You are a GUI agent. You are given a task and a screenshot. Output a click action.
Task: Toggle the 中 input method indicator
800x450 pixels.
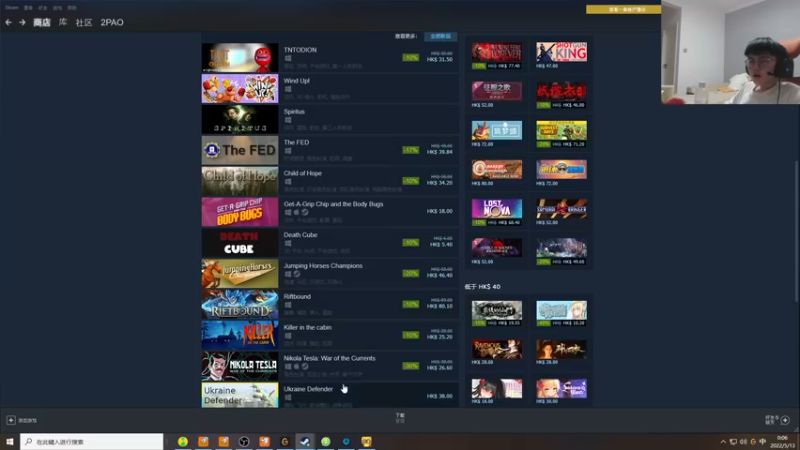(x=763, y=442)
